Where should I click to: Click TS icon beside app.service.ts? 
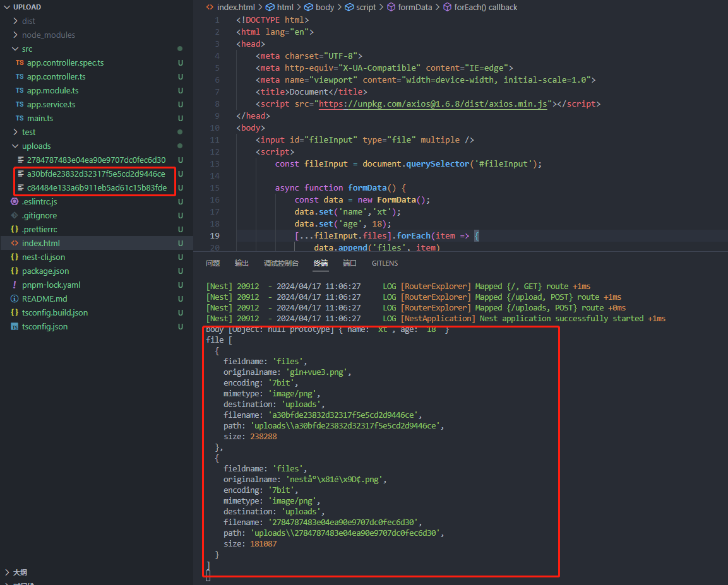[x=20, y=104]
